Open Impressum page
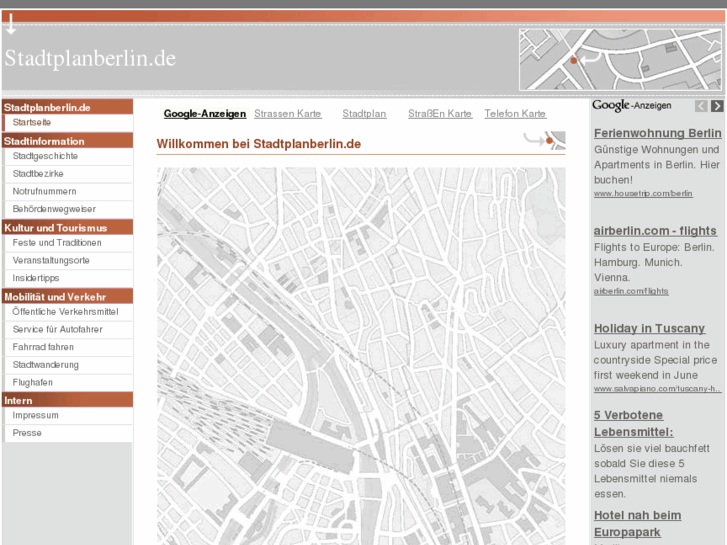 (x=35, y=416)
